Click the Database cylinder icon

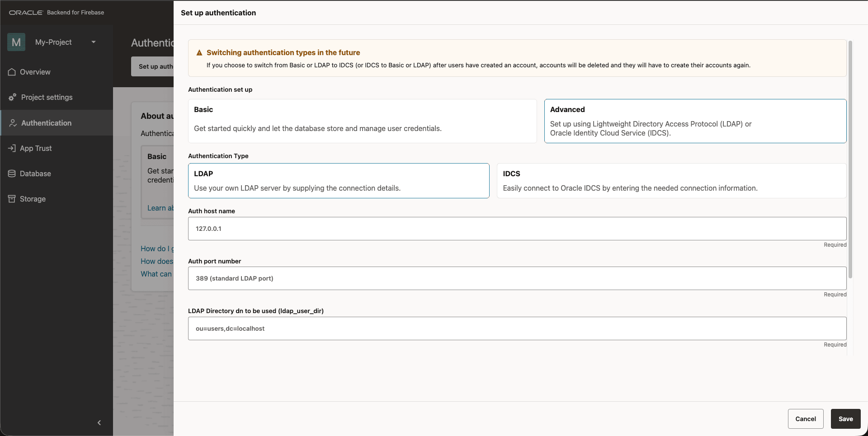(12, 173)
